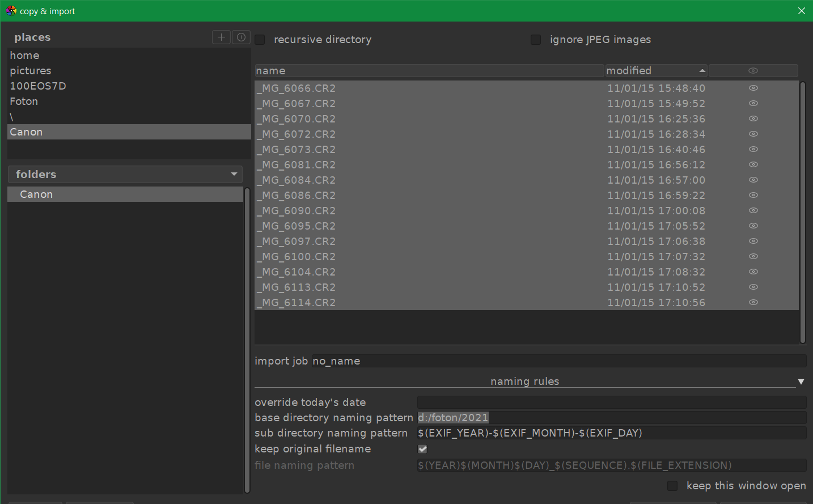The height and width of the screenshot is (504, 813).
Task: Select the file _MG_6073.CR2
Action: [295, 149]
